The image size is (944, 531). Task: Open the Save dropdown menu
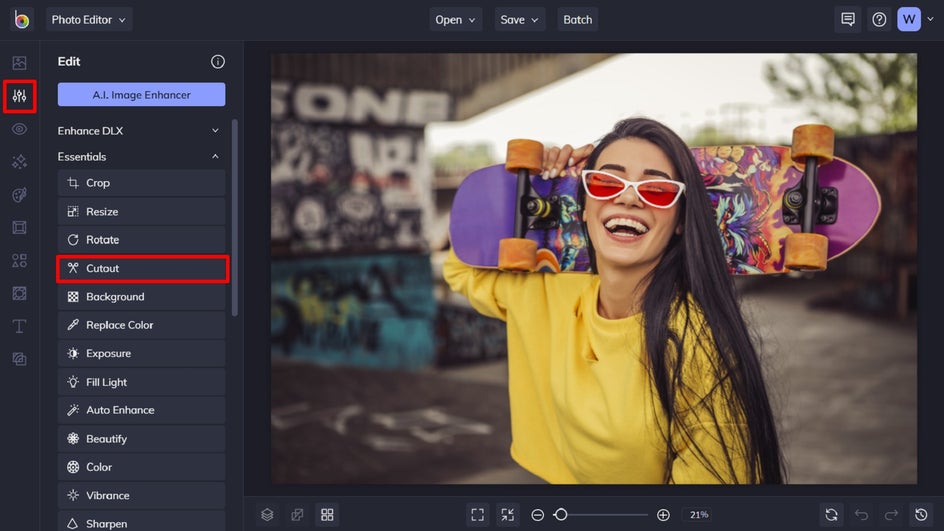tap(519, 19)
